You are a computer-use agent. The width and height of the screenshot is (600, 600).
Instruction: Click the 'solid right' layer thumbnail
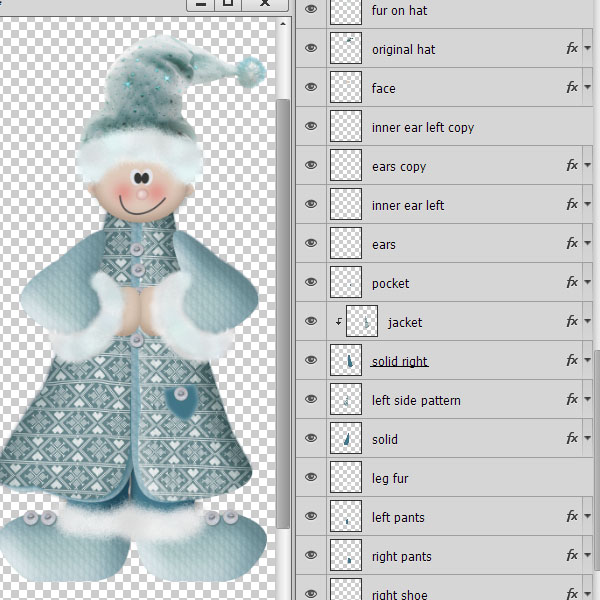[346, 360]
